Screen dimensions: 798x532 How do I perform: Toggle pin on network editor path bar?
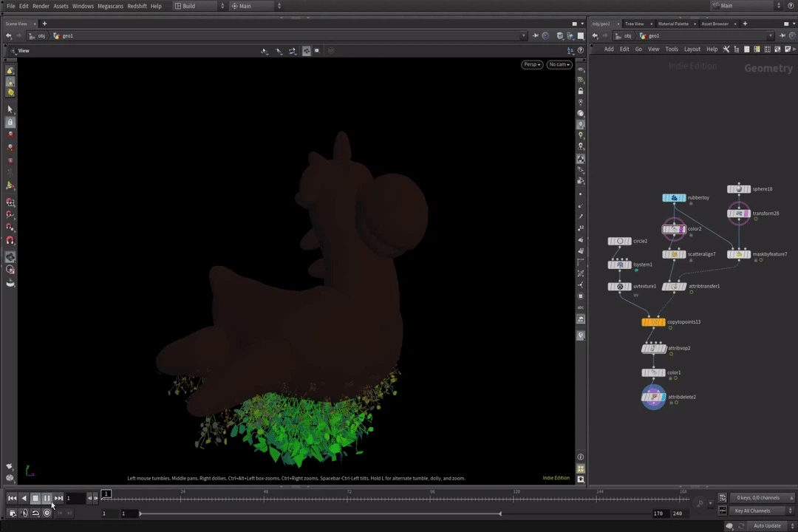(782, 35)
